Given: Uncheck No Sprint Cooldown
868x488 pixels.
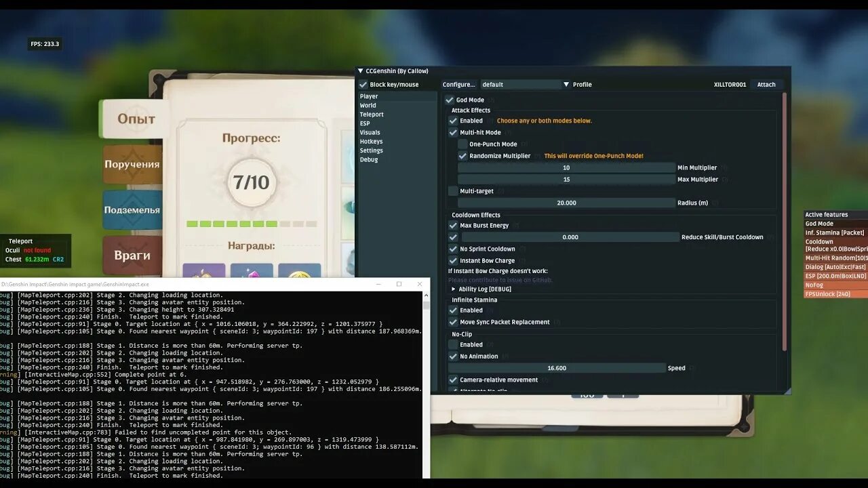Looking at the screenshot, I should click(x=453, y=249).
